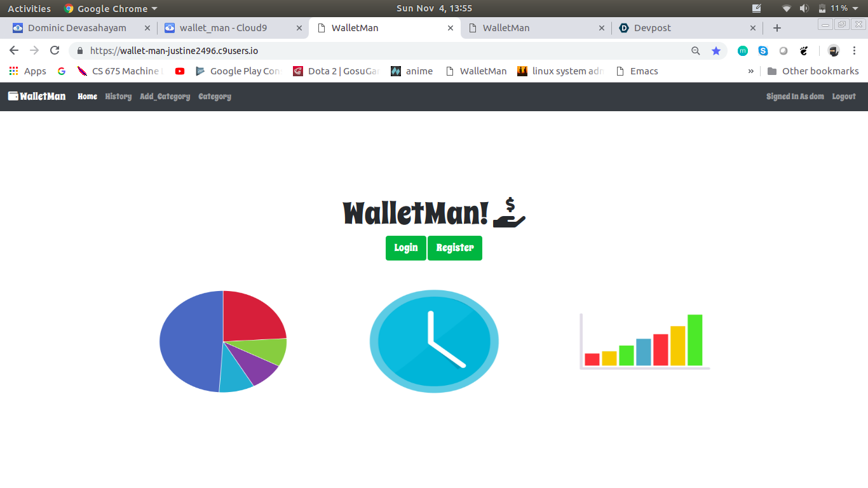
Task: Open the Activities overview
Action: [x=29, y=8]
